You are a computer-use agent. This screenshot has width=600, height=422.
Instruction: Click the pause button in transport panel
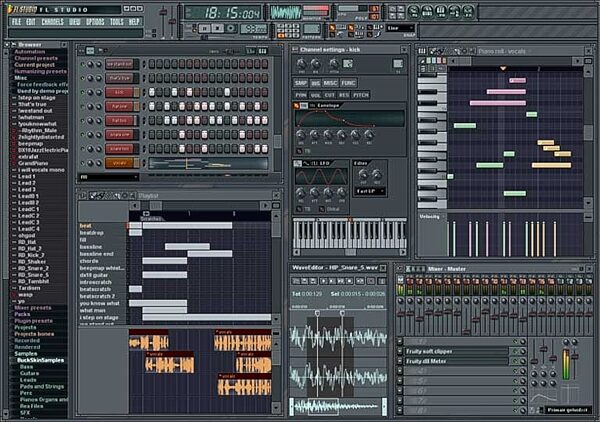click(204, 28)
